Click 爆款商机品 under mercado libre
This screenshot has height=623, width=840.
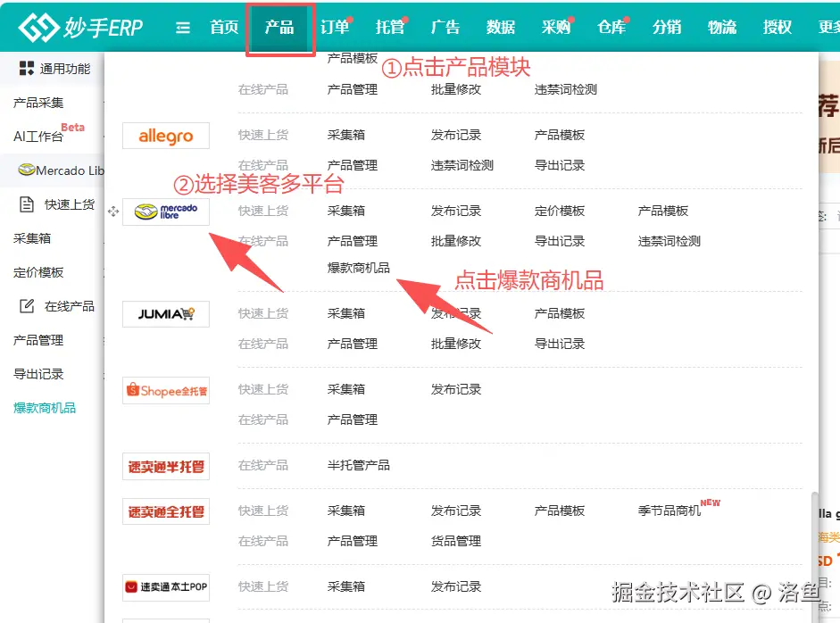coord(358,268)
